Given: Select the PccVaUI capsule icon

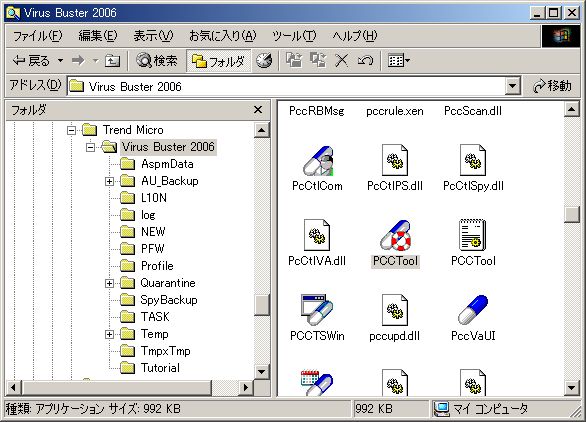Looking at the screenshot, I should point(473,310).
